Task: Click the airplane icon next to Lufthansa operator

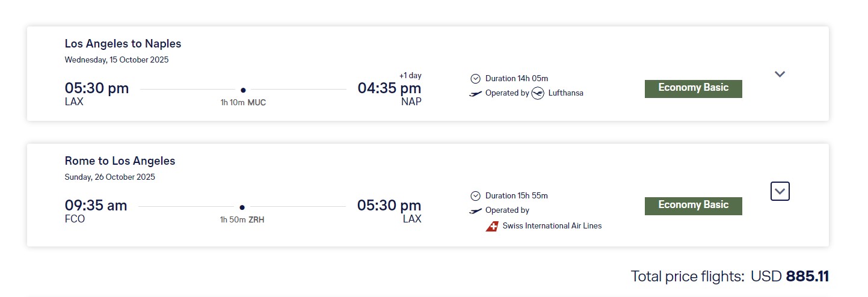Action: click(x=476, y=94)
